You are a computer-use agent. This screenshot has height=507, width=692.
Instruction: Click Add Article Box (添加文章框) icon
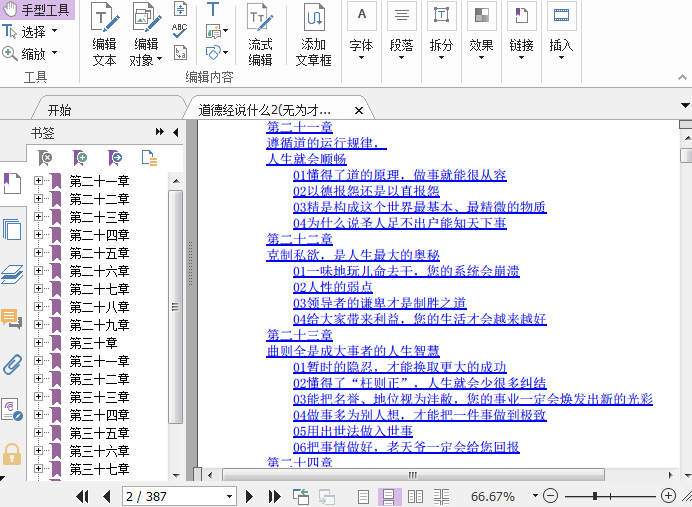click(313, 34)
